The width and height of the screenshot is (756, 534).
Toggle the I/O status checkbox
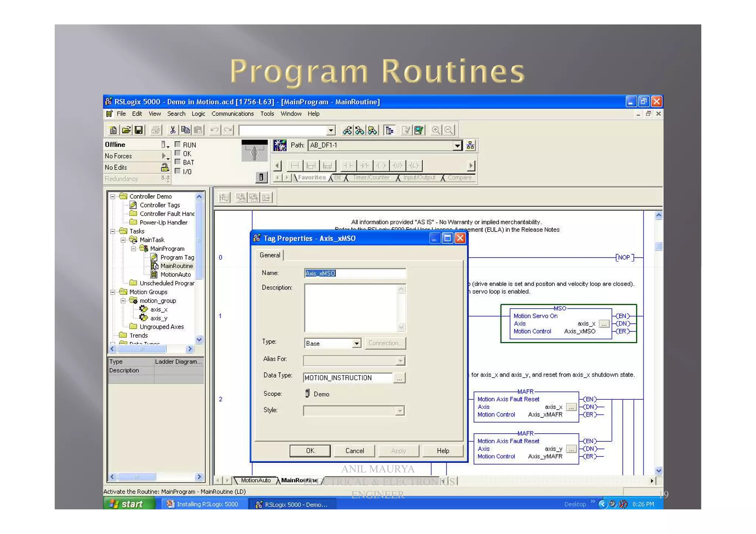pyautogui.click(x=178, y=171)
